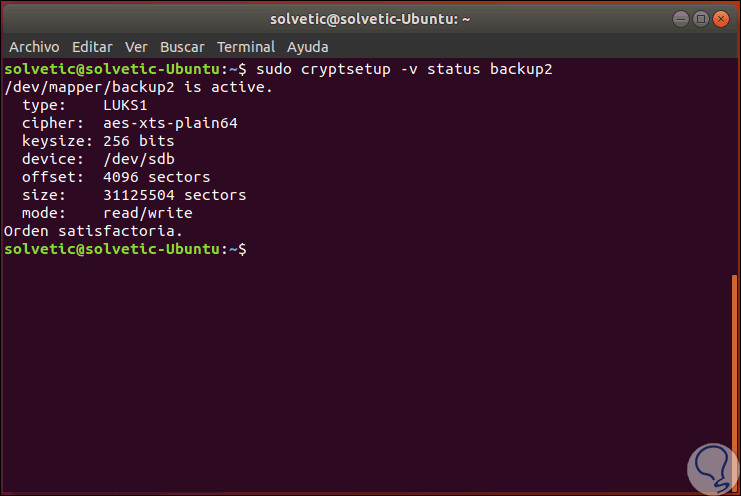Click the aes-xts-plain64 cipher value
This screenshot has width=741, height=496.
[x=170, y=123]
